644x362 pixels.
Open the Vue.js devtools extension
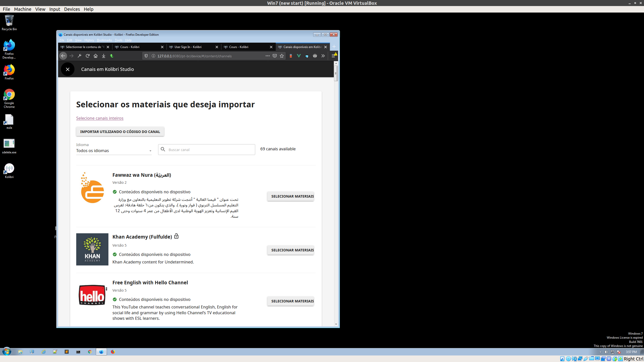299,56
